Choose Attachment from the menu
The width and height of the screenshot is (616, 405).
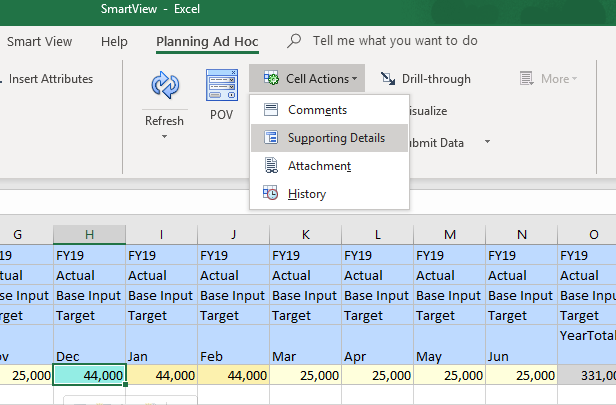329,166
